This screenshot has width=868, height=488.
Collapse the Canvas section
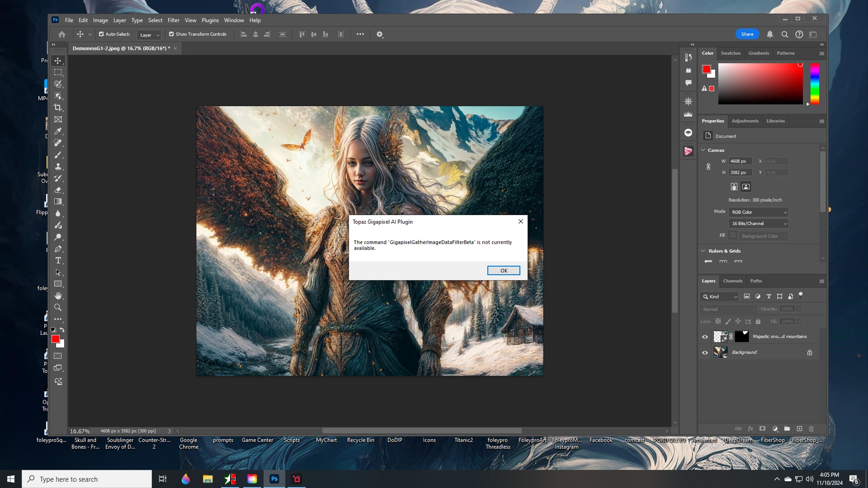click(x=703, y=150)
